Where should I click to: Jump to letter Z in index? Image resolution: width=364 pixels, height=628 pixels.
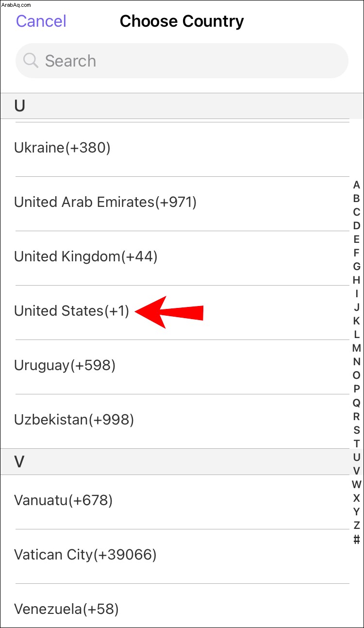[x=357, y=525]
